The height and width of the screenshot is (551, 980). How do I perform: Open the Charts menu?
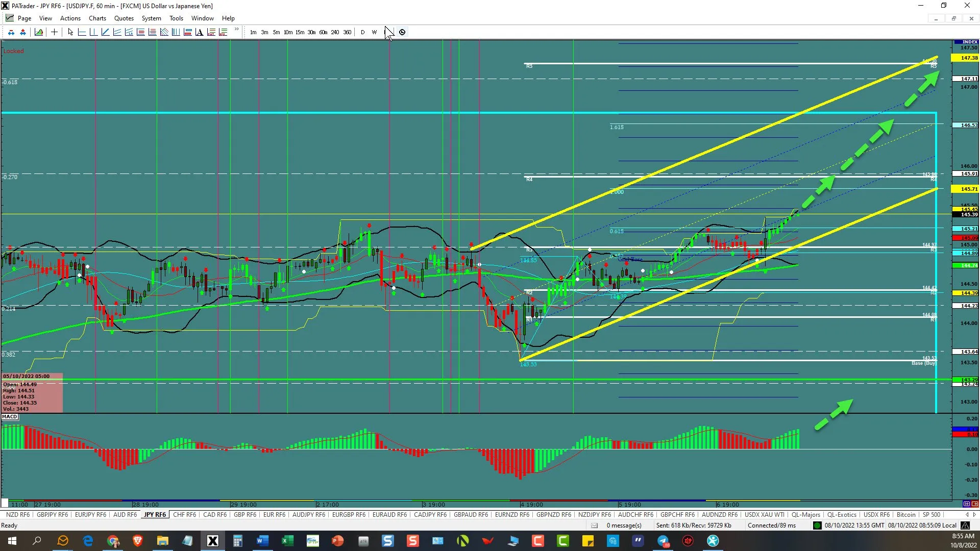click(x=97, y=18)
